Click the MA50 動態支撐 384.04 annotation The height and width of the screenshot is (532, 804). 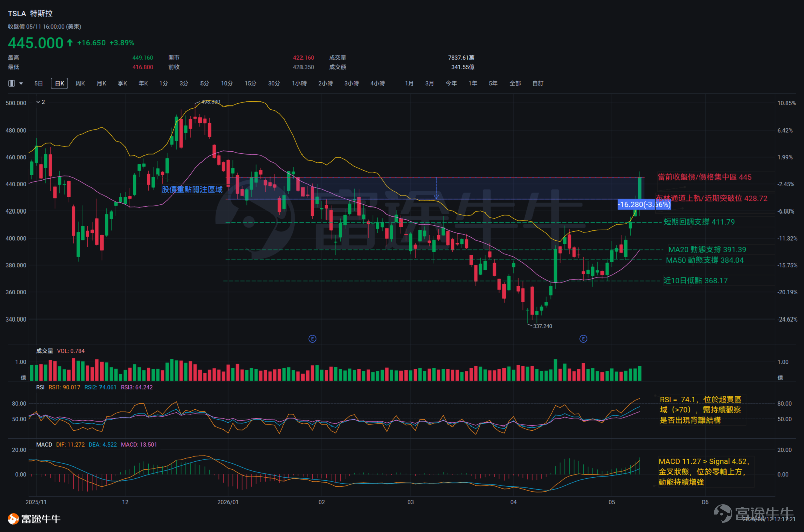tap(705, 260)
